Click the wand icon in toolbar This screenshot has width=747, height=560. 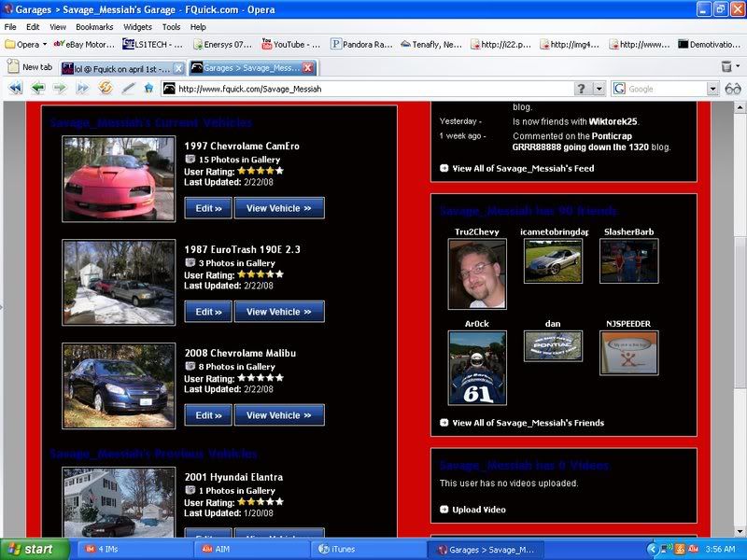128,88
